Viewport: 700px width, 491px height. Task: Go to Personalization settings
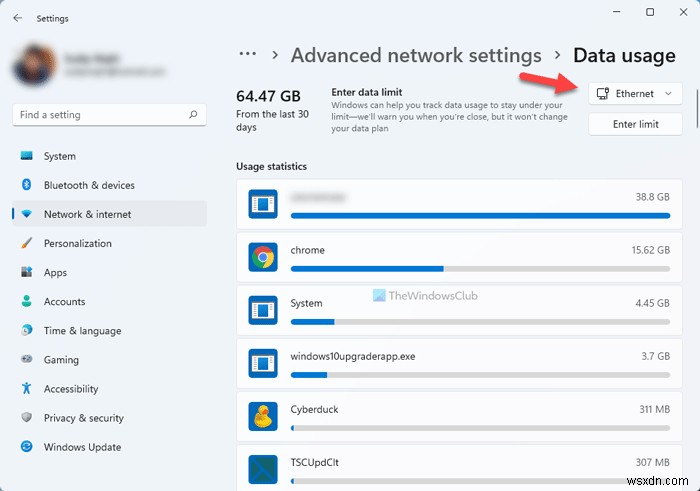(109, 243)
